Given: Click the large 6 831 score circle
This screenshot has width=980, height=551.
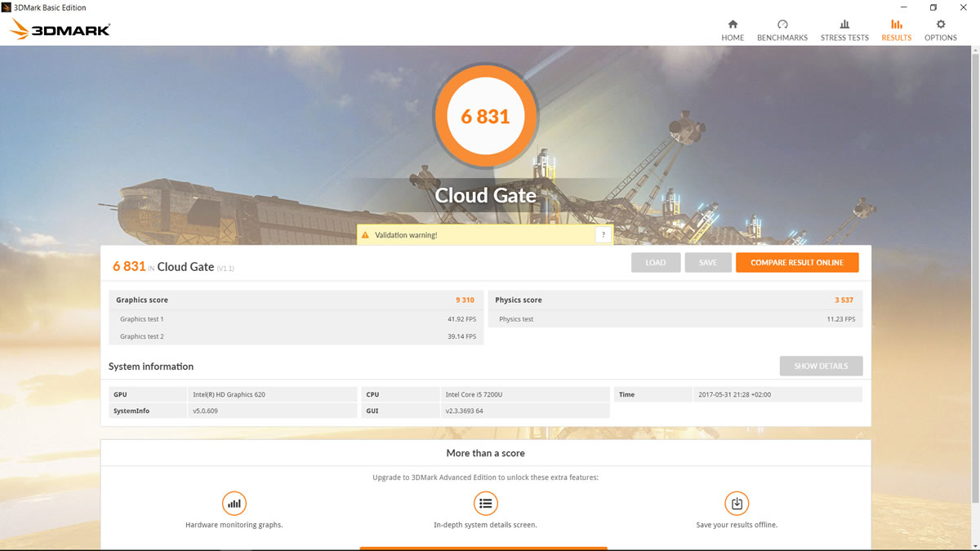Looking at the screenshot, I should pos(486,116).
